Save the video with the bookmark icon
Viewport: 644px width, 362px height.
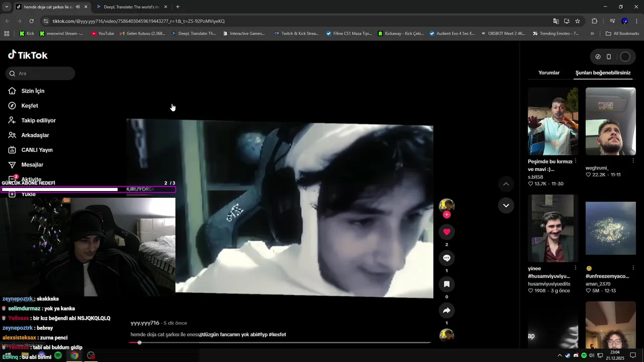point(446,284)
